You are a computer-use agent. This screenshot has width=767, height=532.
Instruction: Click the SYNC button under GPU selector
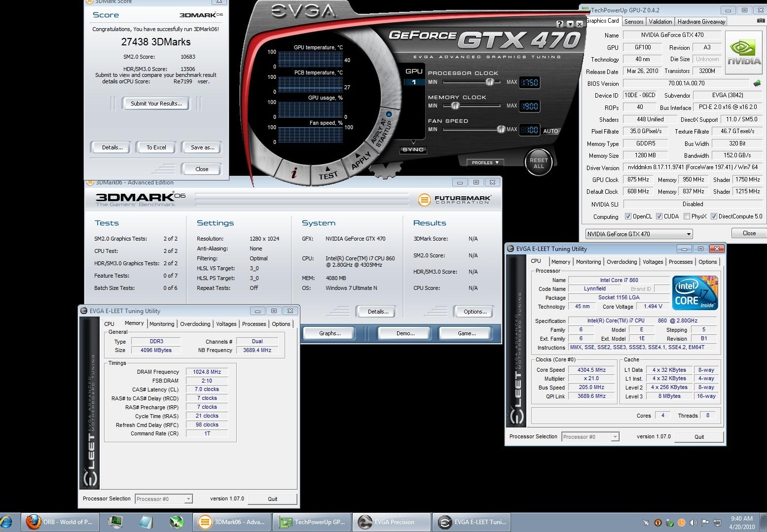tap(413, 149)
